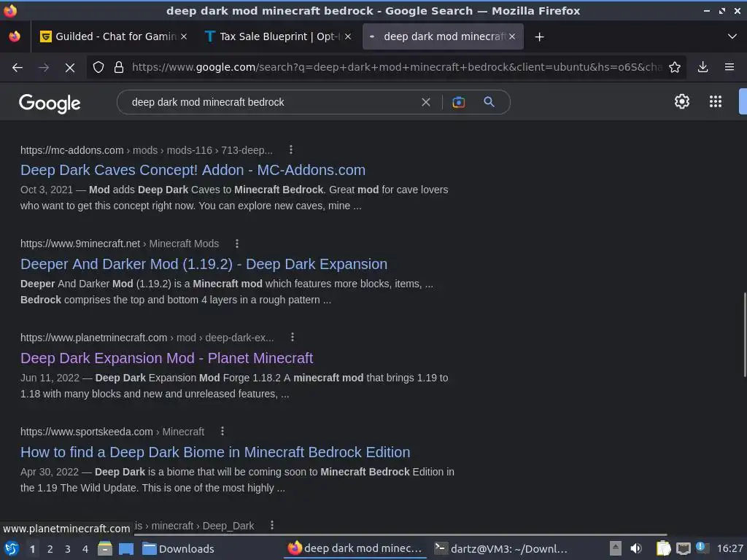Open removable media tray icon
Viewport: 747px width, 560px height.
(615, 548)
